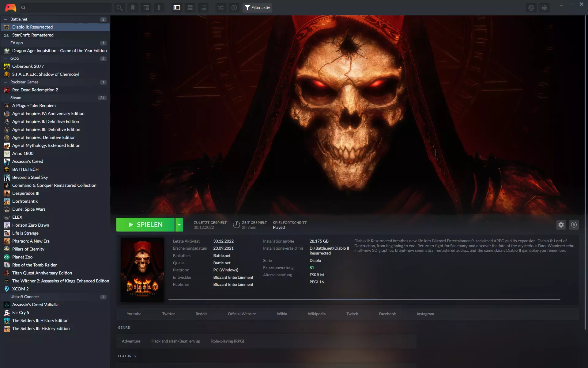Screen dimensions: 588x368
Task: Collapse the Rockstar Games group
Action: coord(6,82)
